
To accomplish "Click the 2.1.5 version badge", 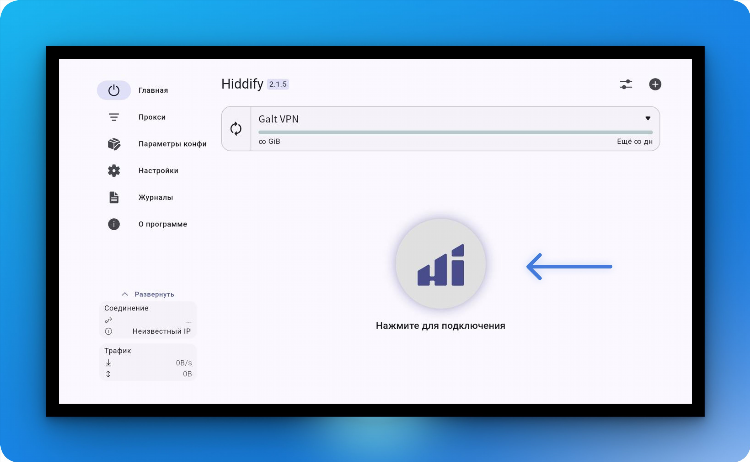I will point(278,84).
